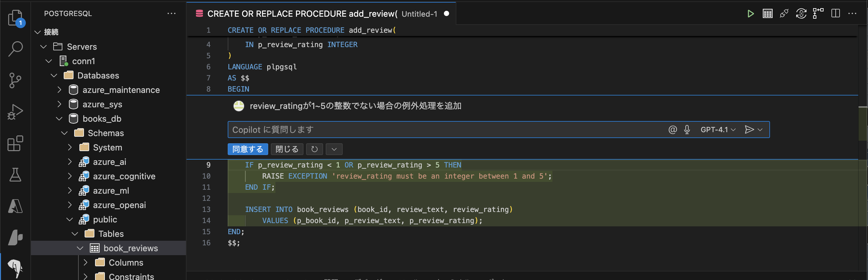The height and width of the screenshot is (280, 868).
Task: Dismiss inline chat with 閉じる button
Action: pos(287,149)
